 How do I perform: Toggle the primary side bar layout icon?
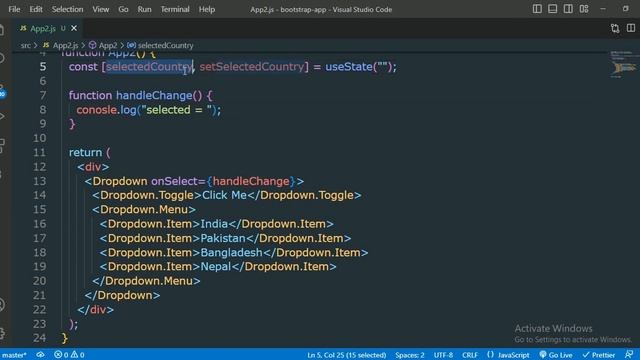(x=537, y=9)
